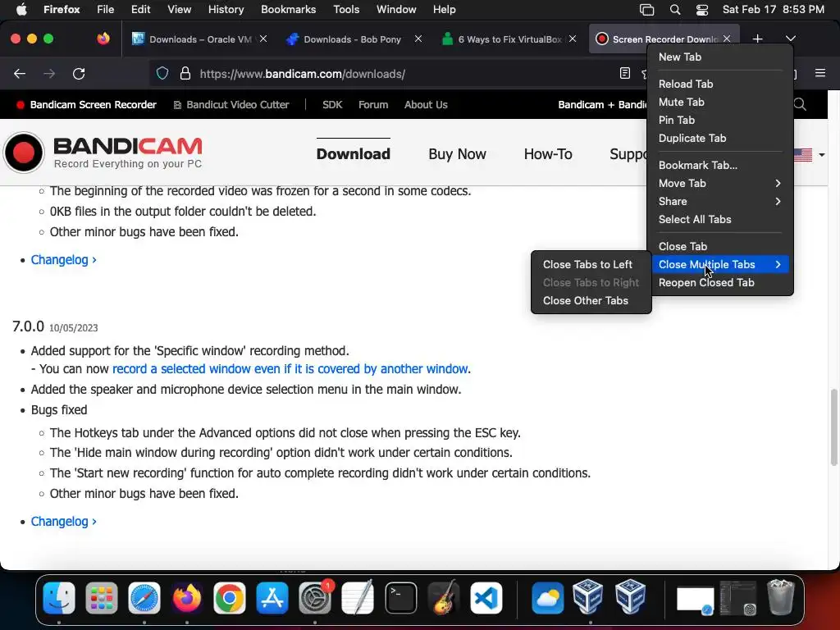The image size is (840, 630).
Task: Close the Downloads - Bob Pony tab
Action: (x=418, y=39)
